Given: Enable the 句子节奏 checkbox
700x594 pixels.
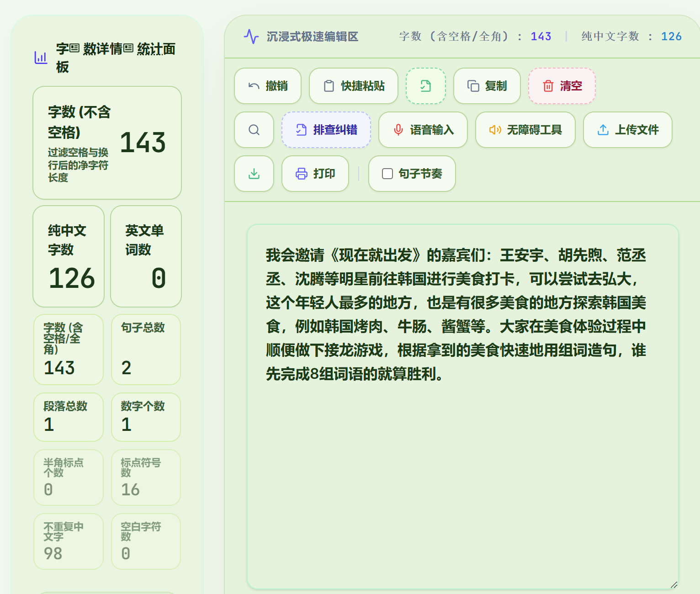Looking at the screenshot, I should click(x=387, y=174).
